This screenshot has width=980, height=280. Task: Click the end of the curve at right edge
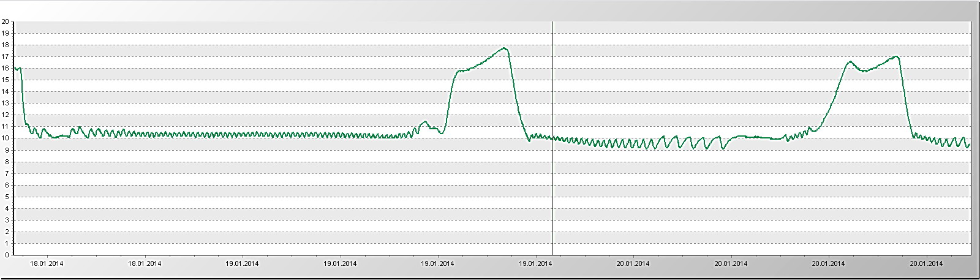970,144
